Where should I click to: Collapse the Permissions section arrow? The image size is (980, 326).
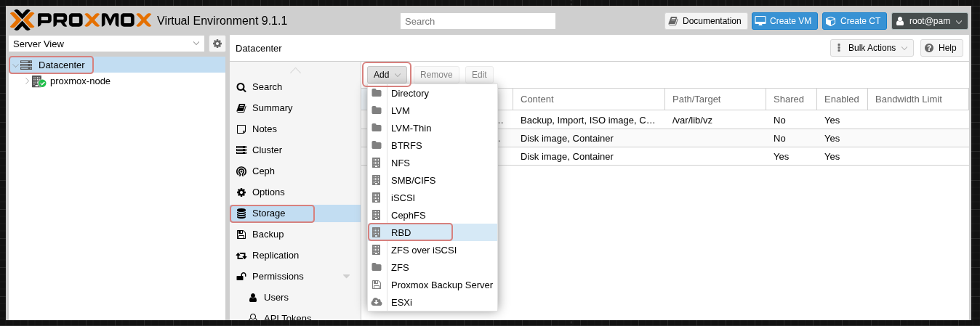pyautogui.click(x=346, y=277)
